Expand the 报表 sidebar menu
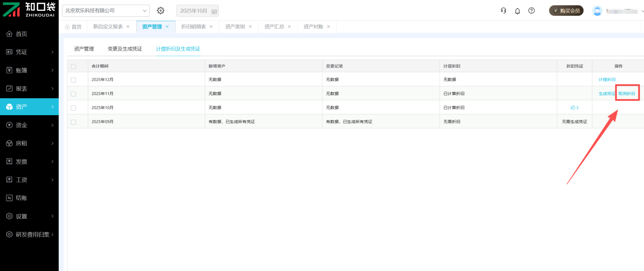644x271 pixels. (30, 89)
